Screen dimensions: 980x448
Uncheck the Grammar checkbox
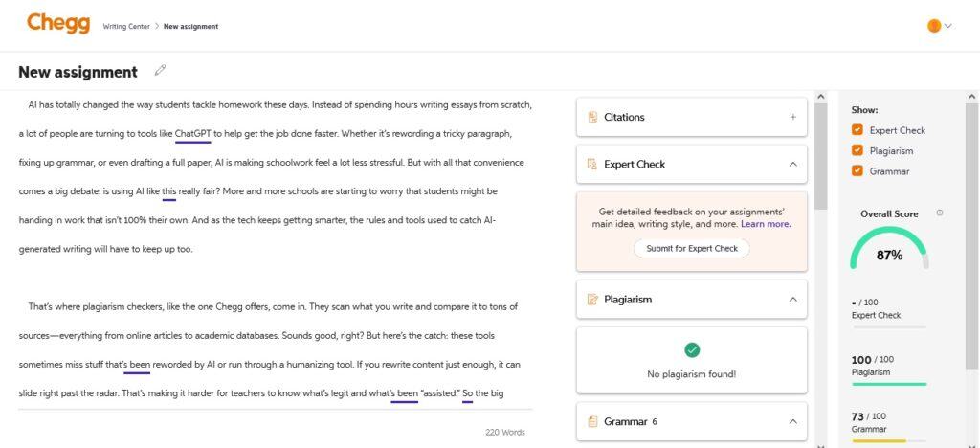coord(857,170)
